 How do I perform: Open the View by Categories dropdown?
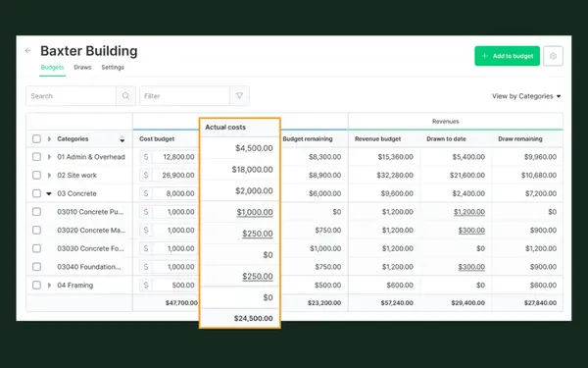tap(526, 96)
